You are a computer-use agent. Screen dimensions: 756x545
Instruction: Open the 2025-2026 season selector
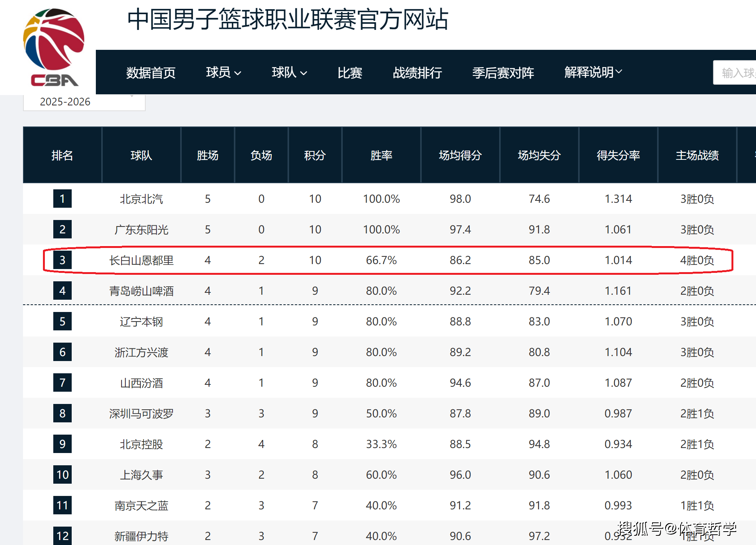(84, 102)
